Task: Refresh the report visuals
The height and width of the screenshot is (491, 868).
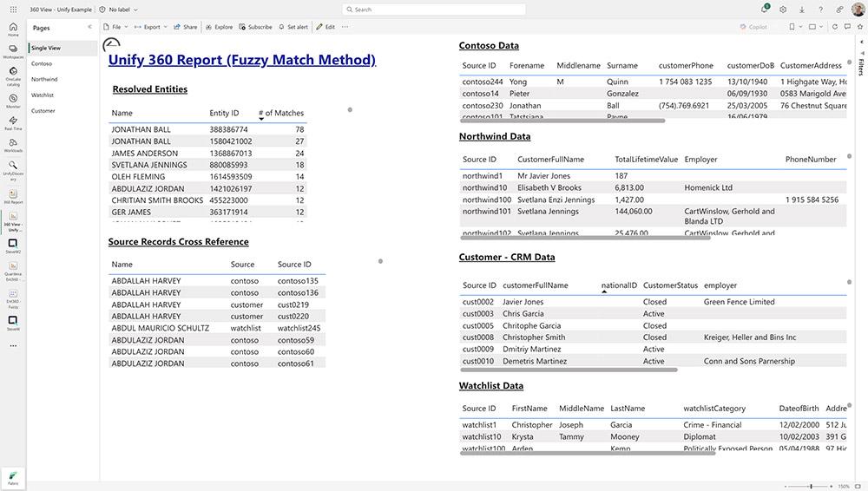Action: click(835, 27)
